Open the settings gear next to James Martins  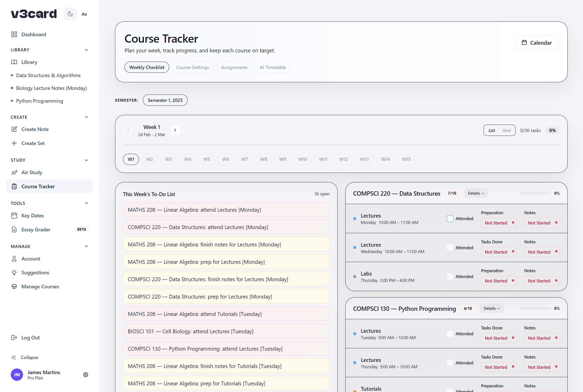coord(86,374)
